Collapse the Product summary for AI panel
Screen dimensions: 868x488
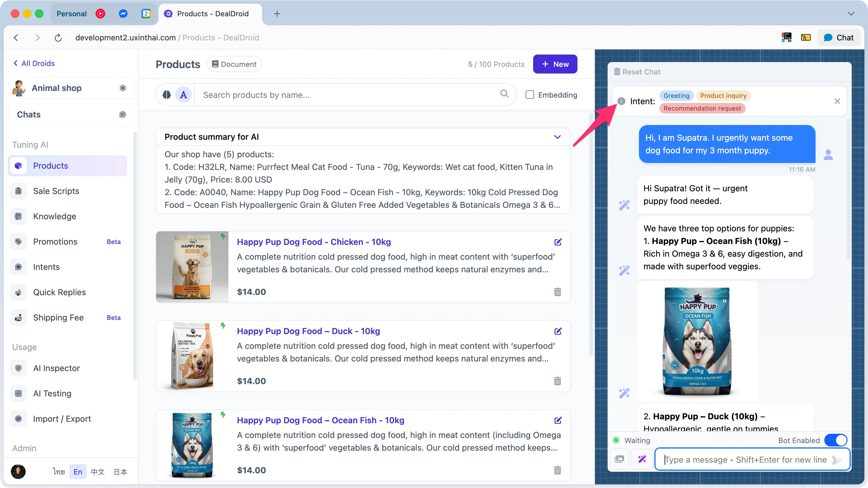(x=557, y=137)
